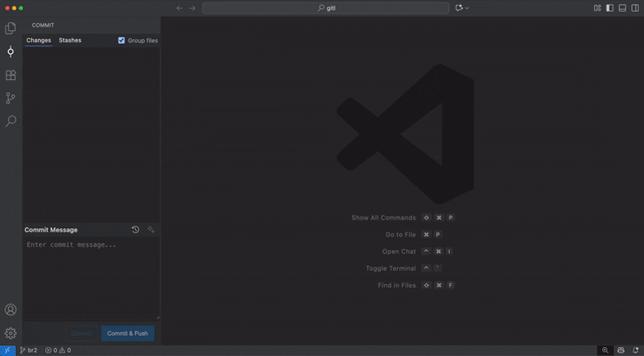Uncheck the Group files checkbox

coord(122,40)
